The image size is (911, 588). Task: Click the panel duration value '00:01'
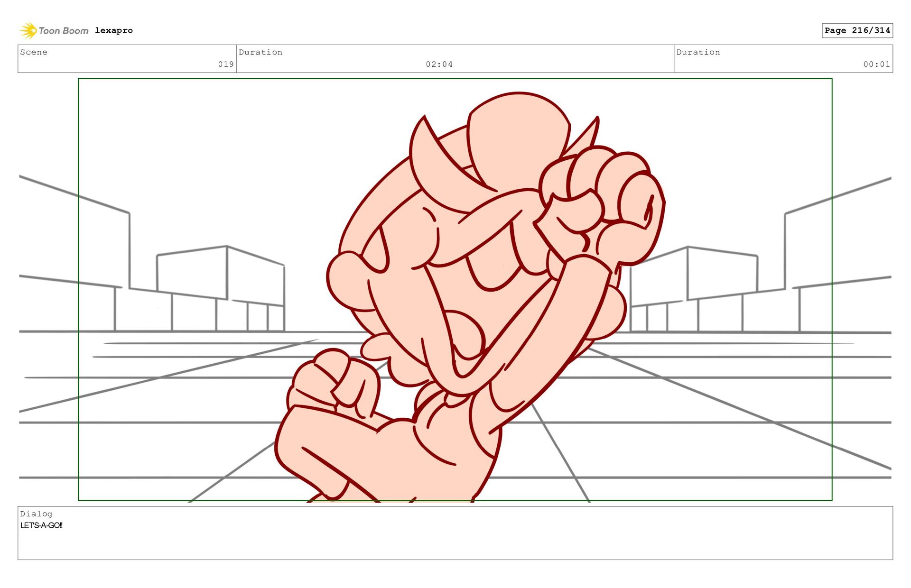coord(876,64)
